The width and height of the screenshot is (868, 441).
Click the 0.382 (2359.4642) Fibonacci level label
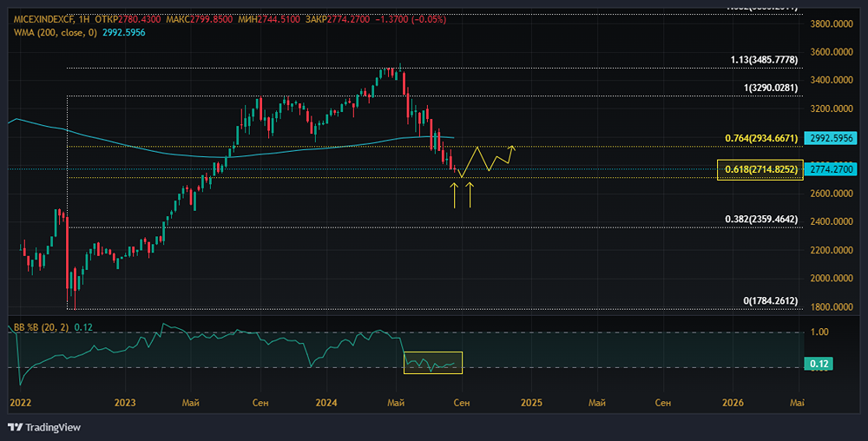[x=761, y=220]
